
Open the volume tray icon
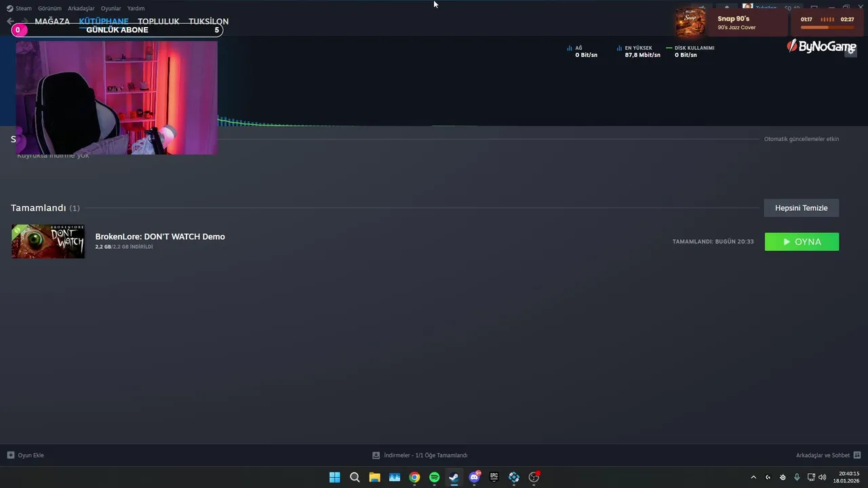pyautogui.click(x=823, y=477)
